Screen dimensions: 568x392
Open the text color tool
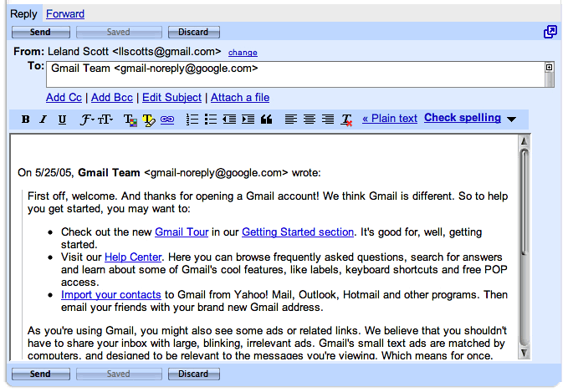[130, 120]
